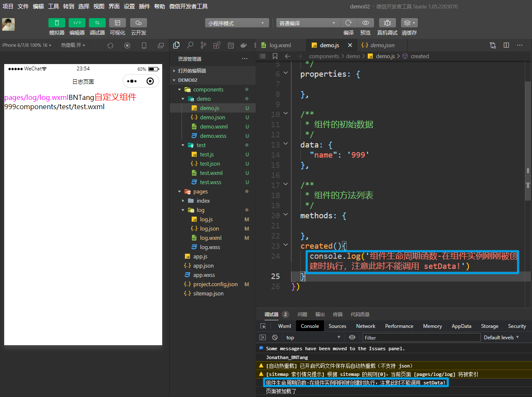
Task: Toggle the Editor (编辑器) panel button
Action: [x=77, y=23]
